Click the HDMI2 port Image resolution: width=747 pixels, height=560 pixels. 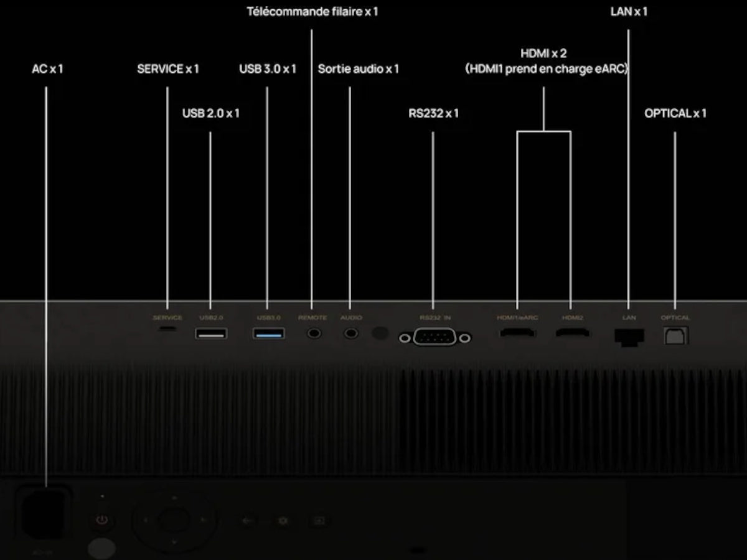click(x=573, y=334)
